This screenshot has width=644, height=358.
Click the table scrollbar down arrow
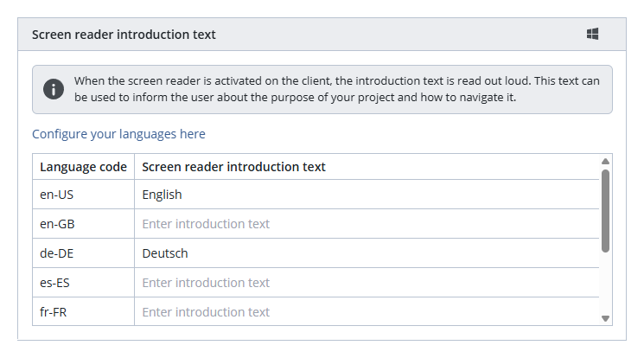[x=605, y=319]
